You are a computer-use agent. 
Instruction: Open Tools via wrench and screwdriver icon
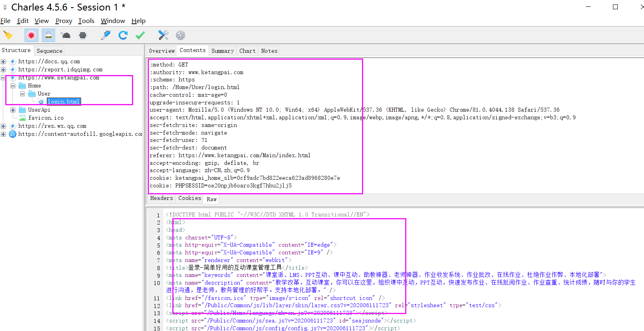click(x=163, y=35)
